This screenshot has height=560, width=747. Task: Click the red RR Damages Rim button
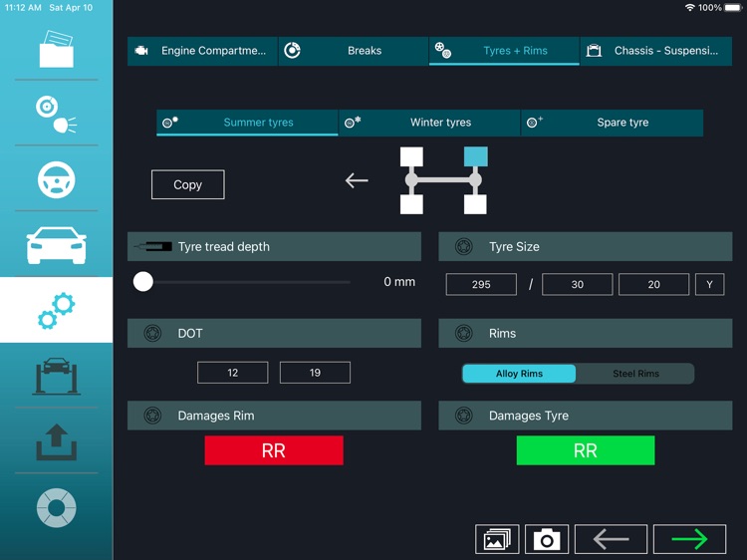pos(274,450)
